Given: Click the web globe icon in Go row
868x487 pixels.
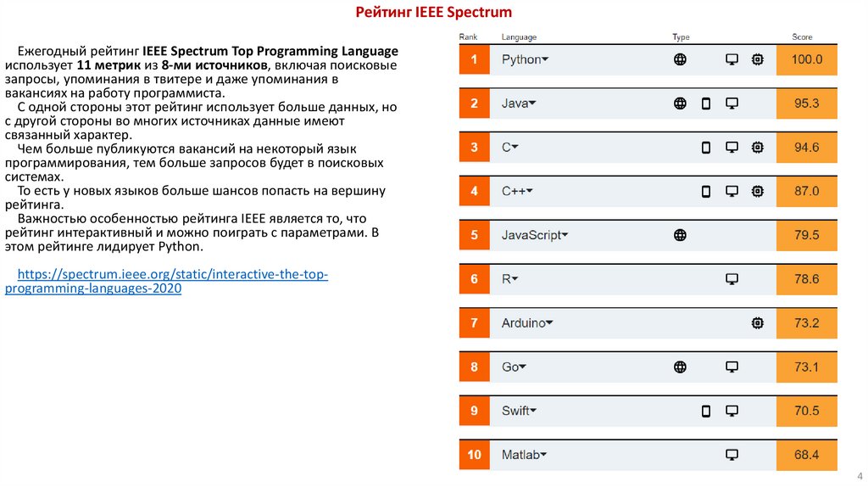Looking at the screenshot, I should click(680, 367).
